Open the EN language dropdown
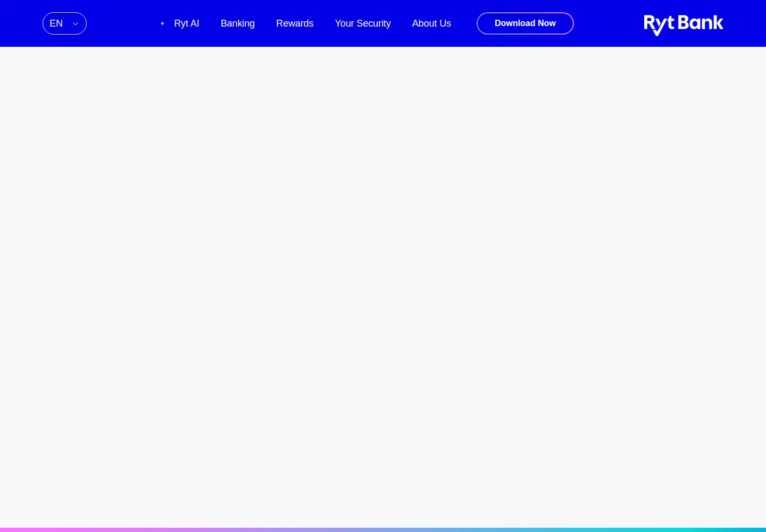 pos(64,23)
